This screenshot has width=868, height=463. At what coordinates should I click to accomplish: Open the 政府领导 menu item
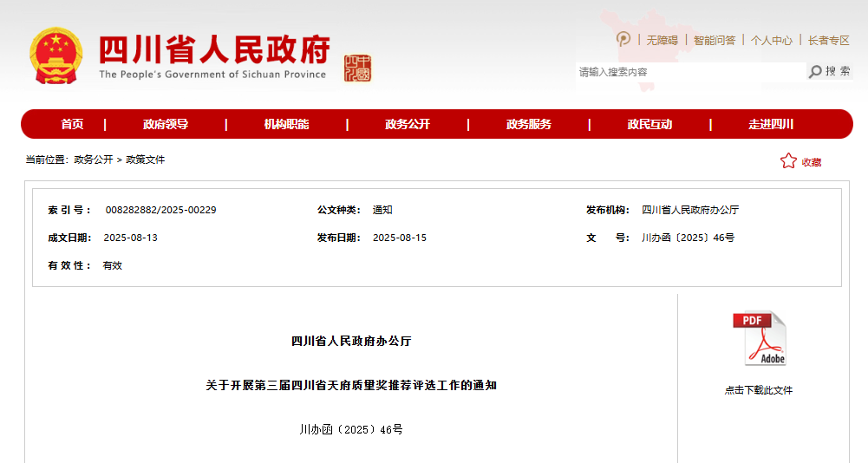[x=166, y=124]
